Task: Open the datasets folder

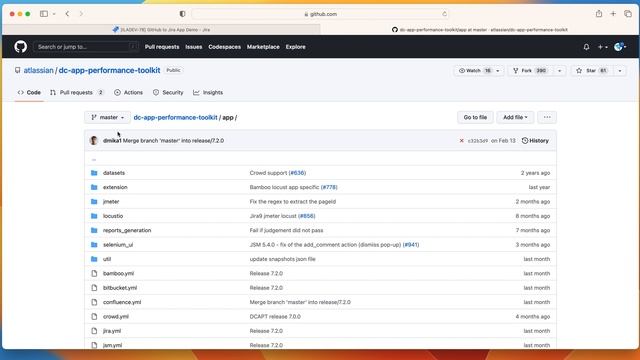Action: pyautogui.click(x=114, y=173)
